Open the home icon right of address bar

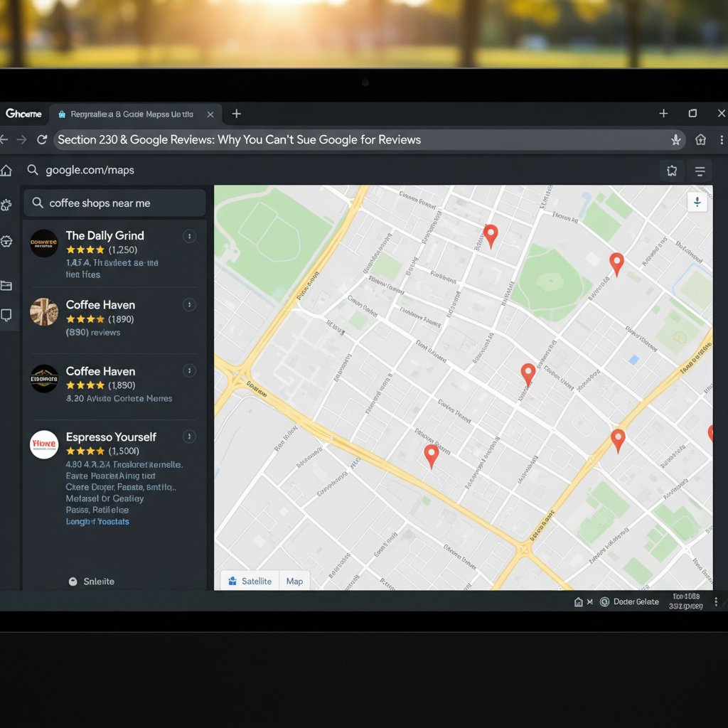[x=700, y=140]
